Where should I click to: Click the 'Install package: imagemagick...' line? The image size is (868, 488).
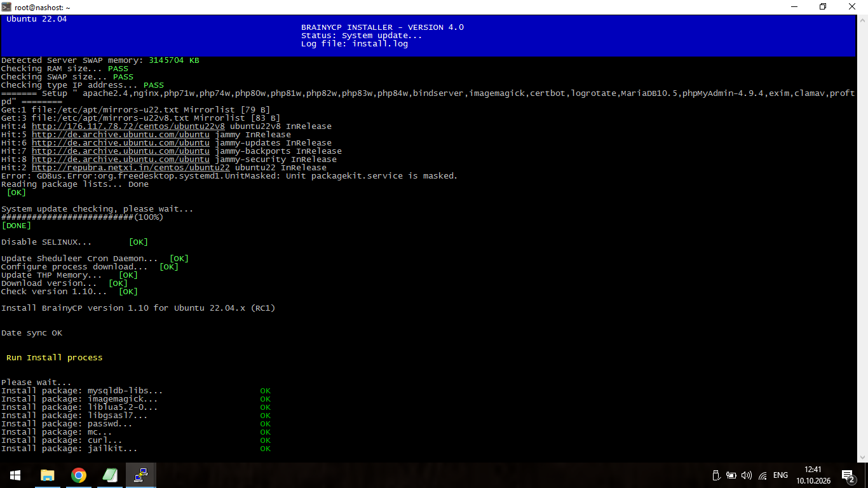(x=136, y=399)
